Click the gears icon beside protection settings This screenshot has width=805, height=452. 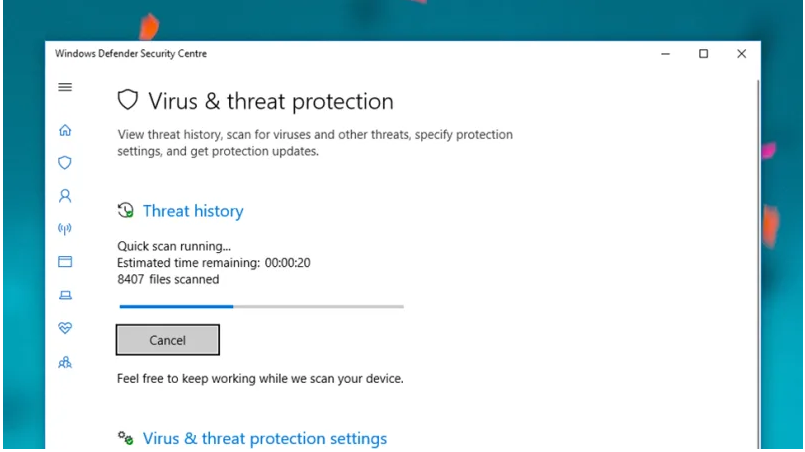point(126,438)
